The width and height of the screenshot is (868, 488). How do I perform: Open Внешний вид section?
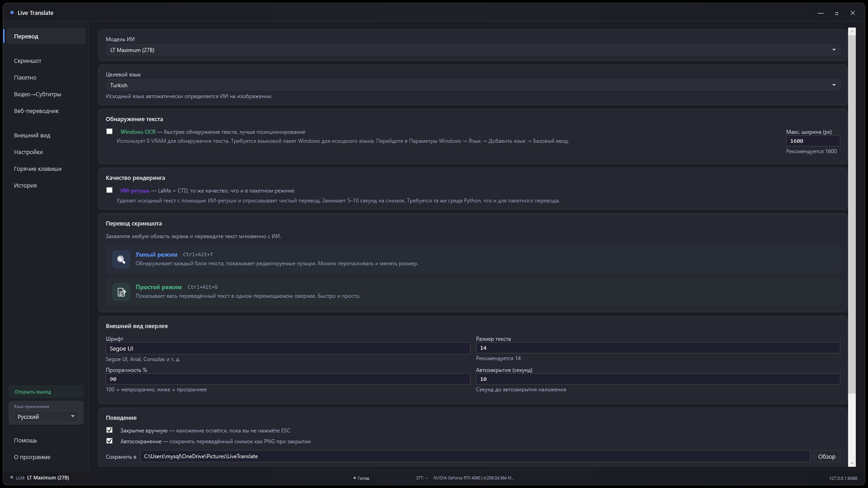46,135
